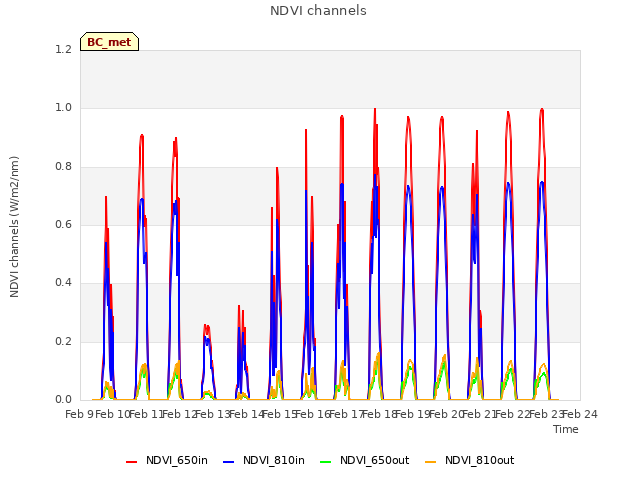The height and width of the screenshot is (480, 640).
Task: Click the 'Feb 22' x-axis tick label
Action: click(x=513, y=414)
